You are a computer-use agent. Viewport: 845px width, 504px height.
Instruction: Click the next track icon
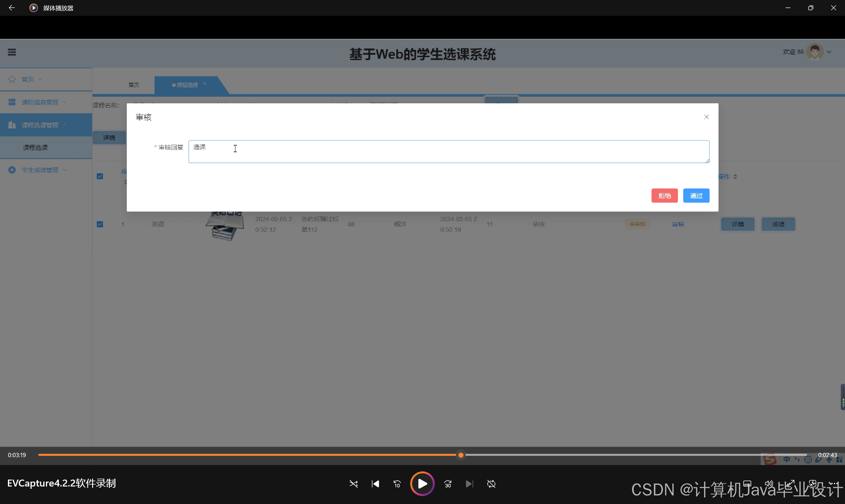tap(469, 484)
